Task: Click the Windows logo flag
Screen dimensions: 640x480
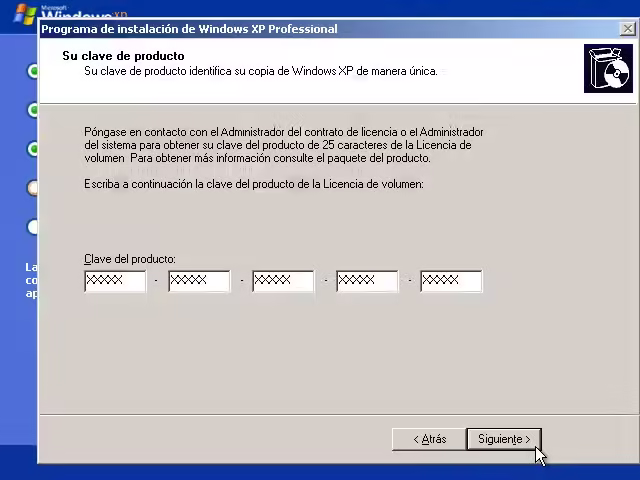Action: [24, 14]
